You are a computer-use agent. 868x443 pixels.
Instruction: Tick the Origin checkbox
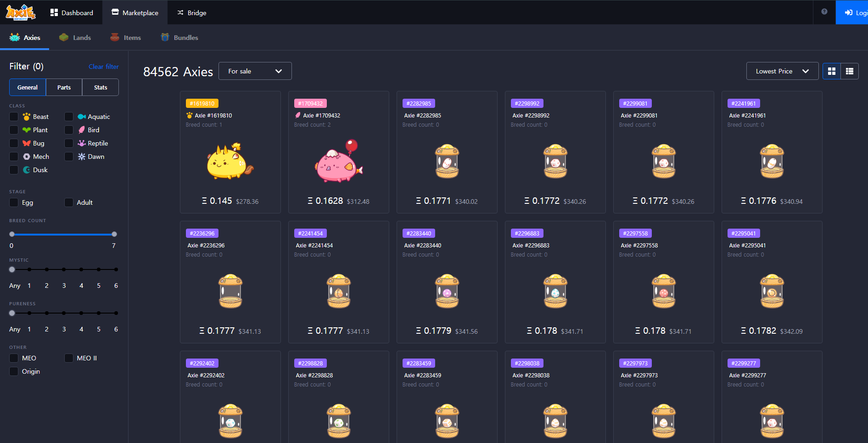[14, 371]
